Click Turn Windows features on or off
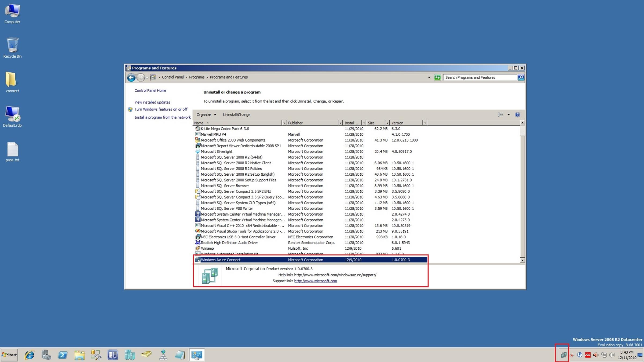 [x=161, y=109]
